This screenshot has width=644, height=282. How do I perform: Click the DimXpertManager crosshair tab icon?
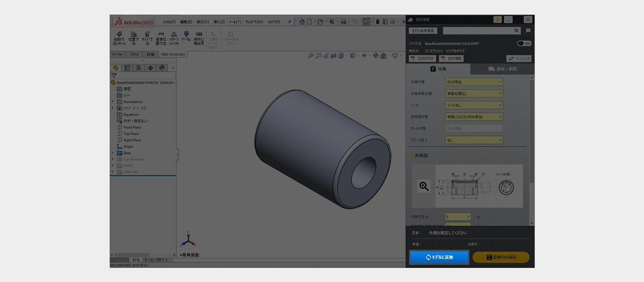150,67
